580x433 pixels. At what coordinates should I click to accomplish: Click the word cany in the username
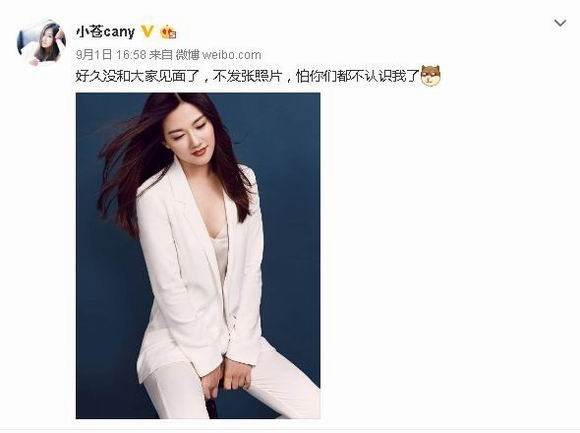[119, 33]
